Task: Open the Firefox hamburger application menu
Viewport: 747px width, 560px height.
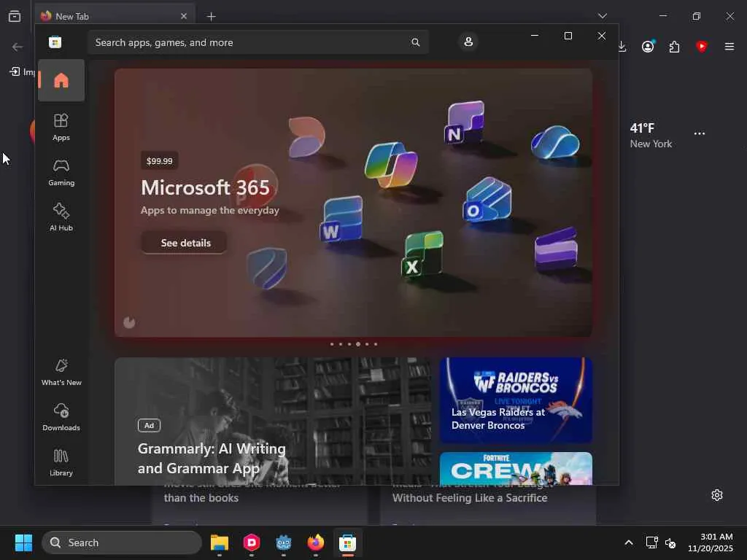Action: click(729, 46)
